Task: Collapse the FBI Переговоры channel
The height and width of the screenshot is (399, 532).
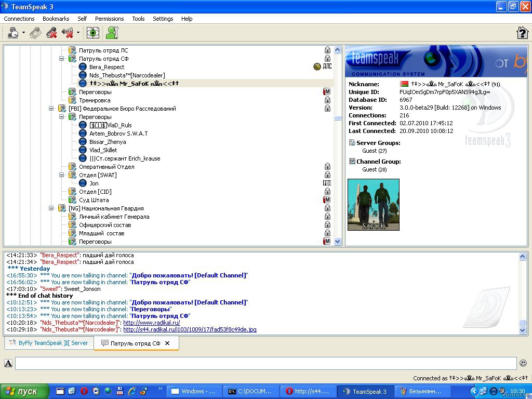Action: [x=61, y=117]
